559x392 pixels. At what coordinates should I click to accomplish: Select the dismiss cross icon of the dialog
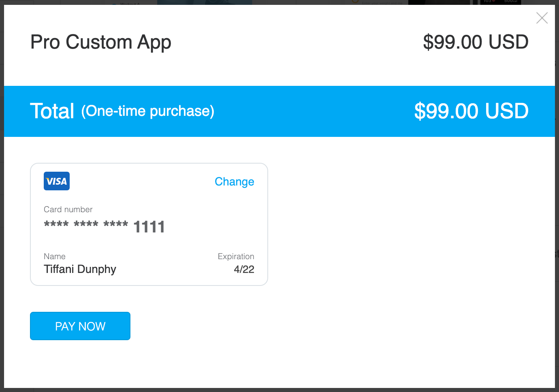pyautogui.click(x=542, y=18)
